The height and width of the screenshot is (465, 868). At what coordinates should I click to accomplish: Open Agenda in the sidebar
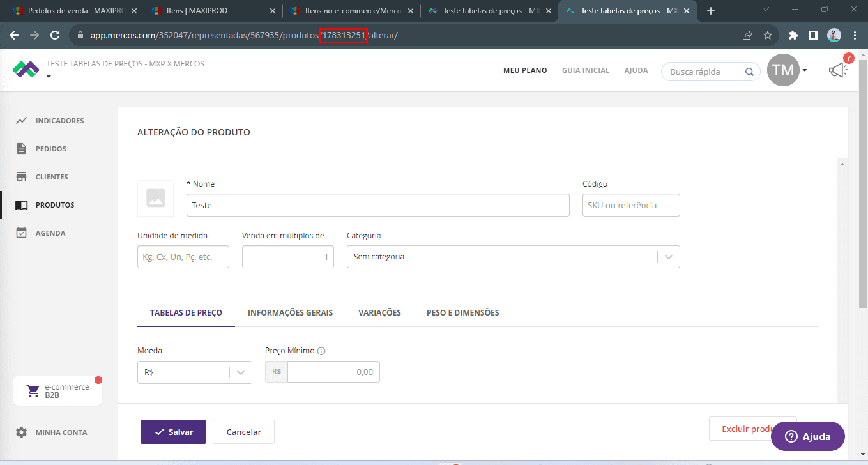tap(50, 233)
